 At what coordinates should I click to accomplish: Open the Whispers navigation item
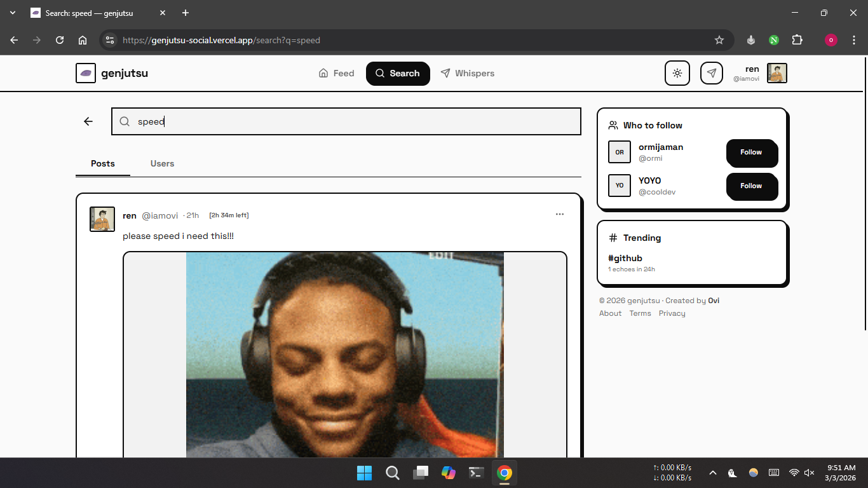[x=468, y=73]
